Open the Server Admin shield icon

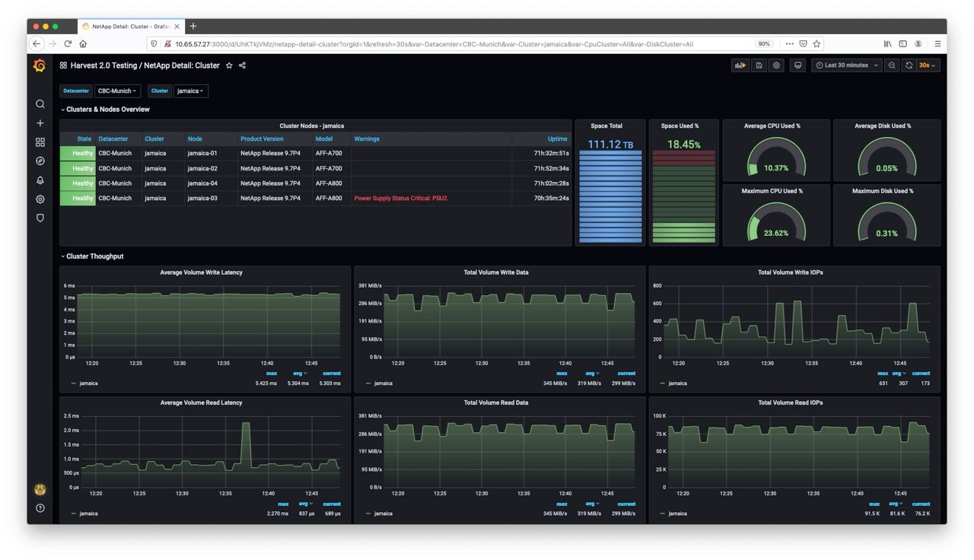[40, 218]
